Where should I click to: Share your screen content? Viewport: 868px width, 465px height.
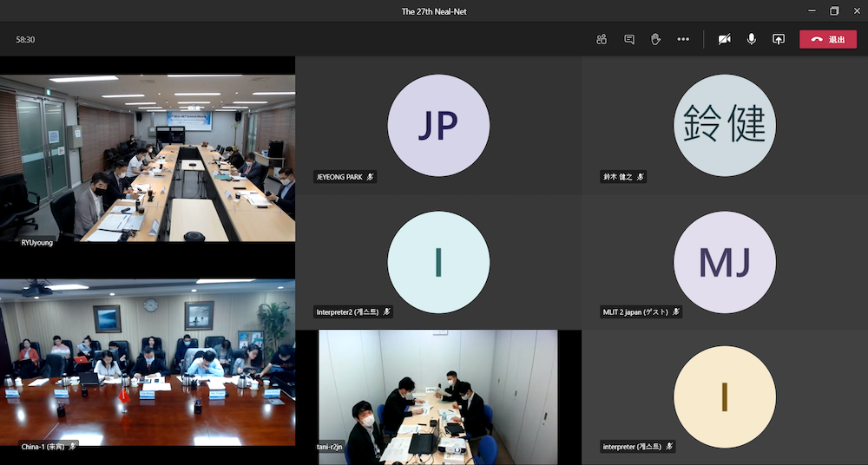(x=779, y=39)
